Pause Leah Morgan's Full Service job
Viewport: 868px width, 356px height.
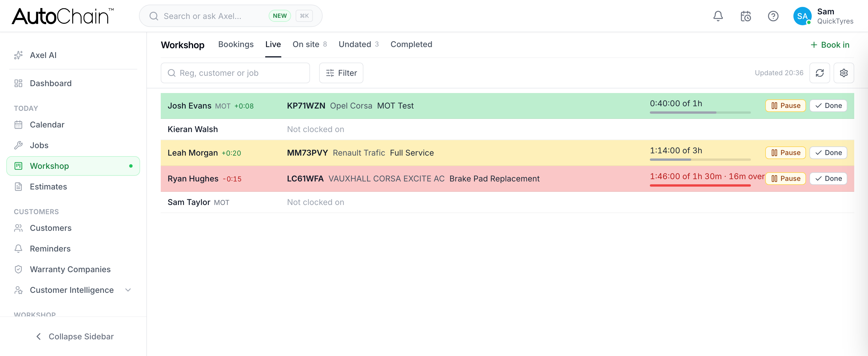785,153
